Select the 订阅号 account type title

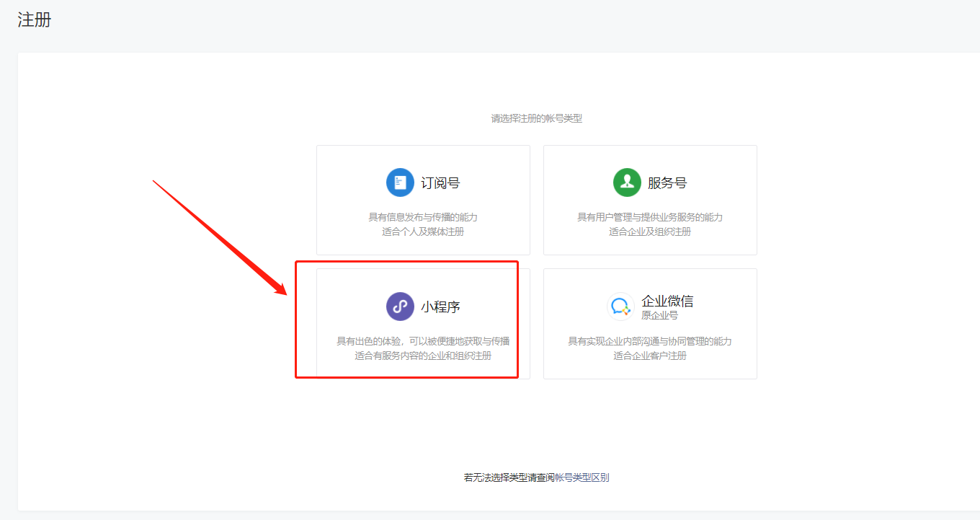tap(440, 183)
